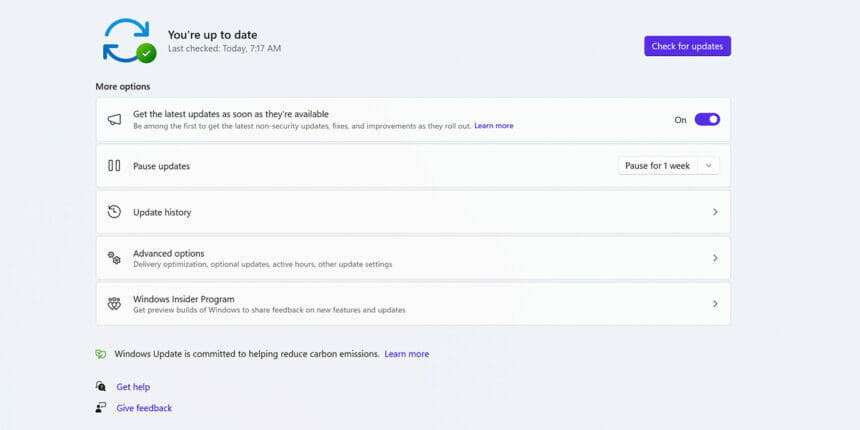This screenshot has width=860, height=430.
Task: Expand Advanced options using right chevron
Action: [x=715, y=258]
